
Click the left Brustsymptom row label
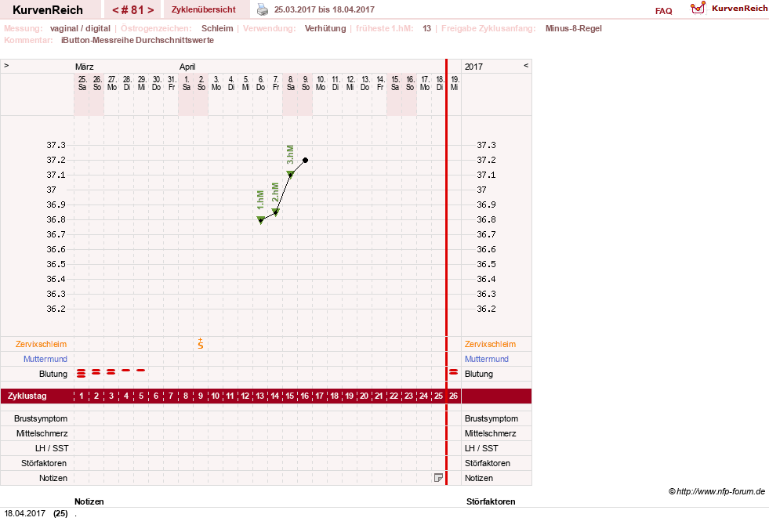[41, 418]
